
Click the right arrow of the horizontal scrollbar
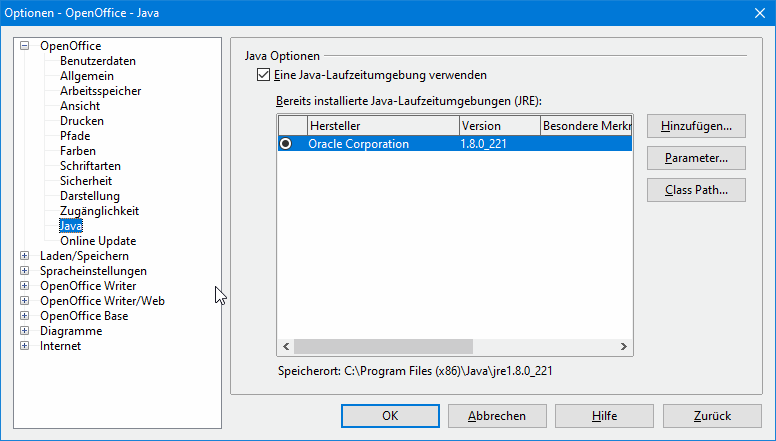[623, 346]
